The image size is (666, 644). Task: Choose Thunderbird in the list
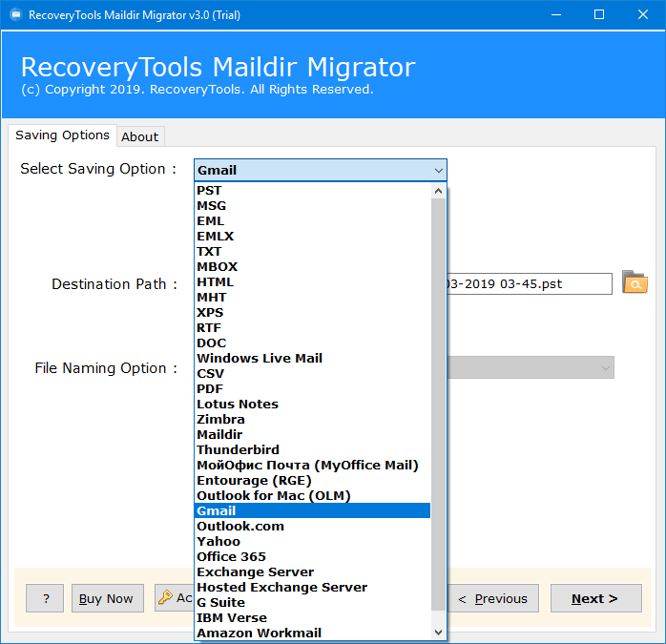[x=312, y=450]
